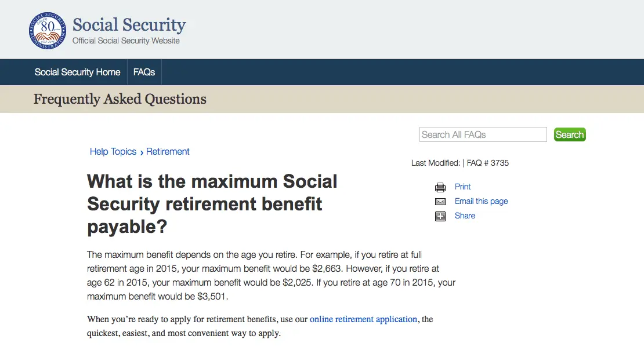Click the plus Share icon

coord(440,216)
